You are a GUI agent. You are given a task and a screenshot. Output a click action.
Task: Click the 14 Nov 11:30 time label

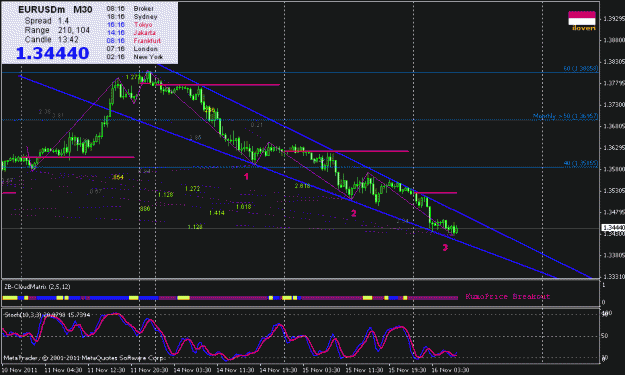click(x=235, y=370)
